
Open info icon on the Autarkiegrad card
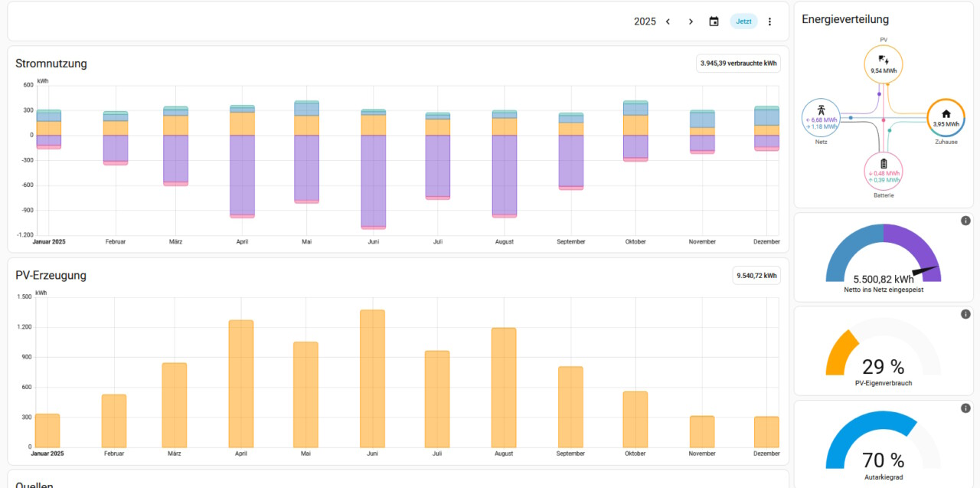pos(965,408)
